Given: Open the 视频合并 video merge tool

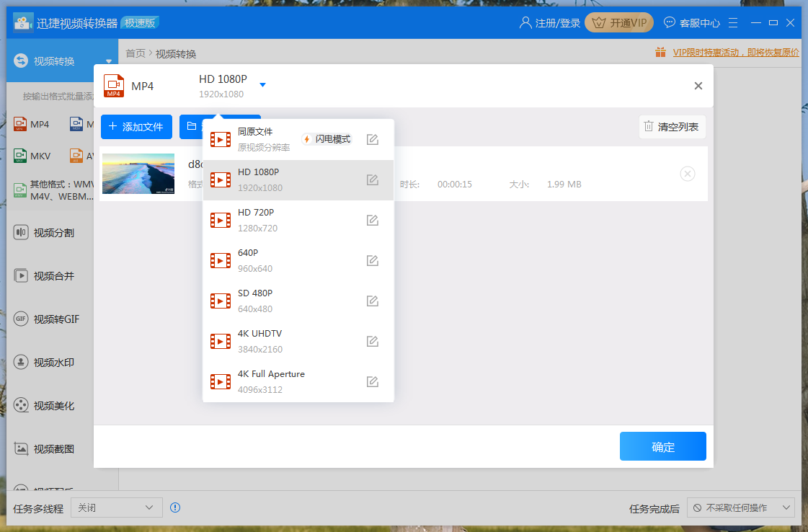Looking at the screenshot, I should [x=43, y=275].
